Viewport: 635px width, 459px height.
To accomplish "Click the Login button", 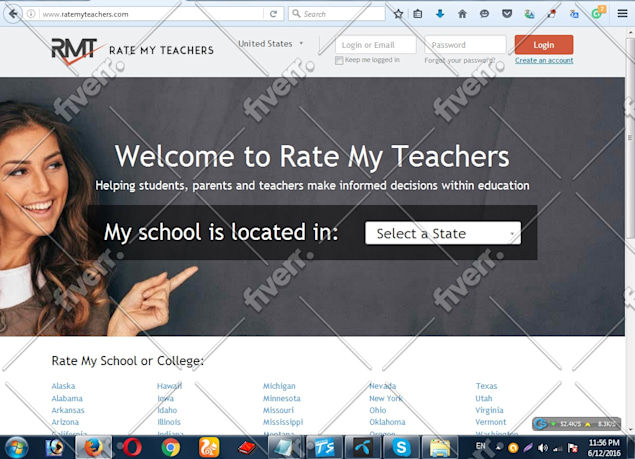I will [x=544, y=45].
